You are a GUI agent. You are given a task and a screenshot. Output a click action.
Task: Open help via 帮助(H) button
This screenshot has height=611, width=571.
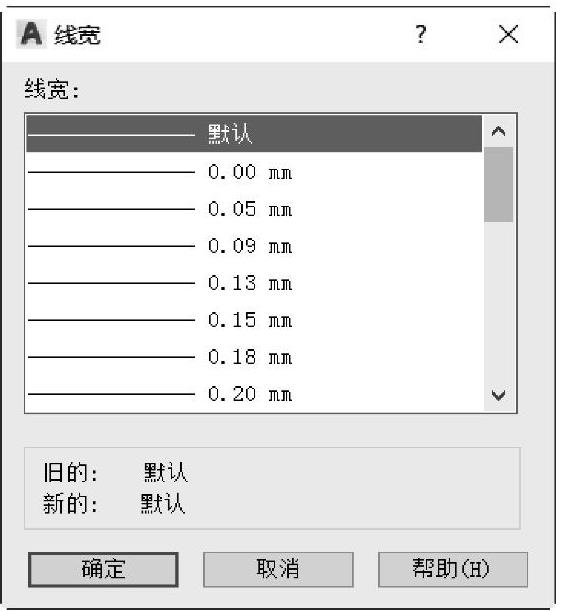click(453, 569)
